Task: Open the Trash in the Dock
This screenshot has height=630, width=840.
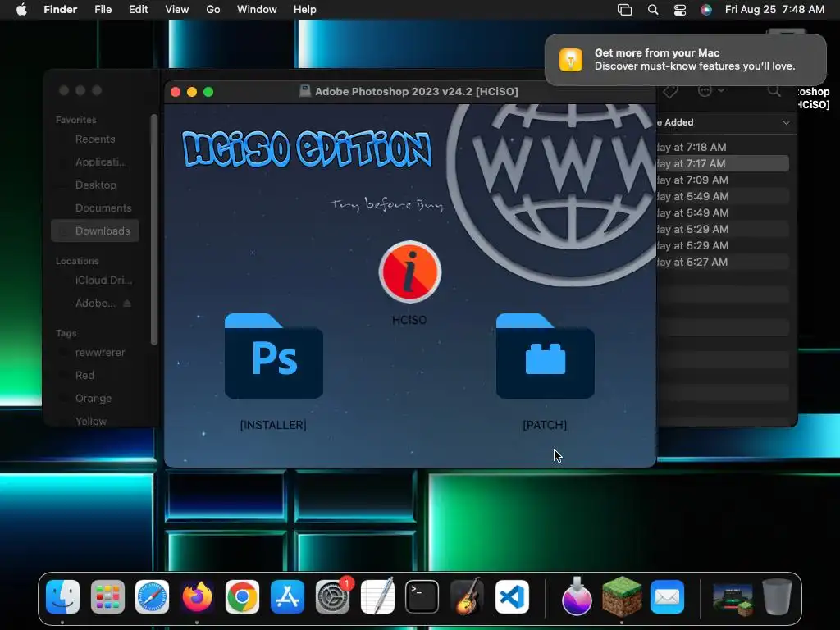Action: tap(777, 596)
